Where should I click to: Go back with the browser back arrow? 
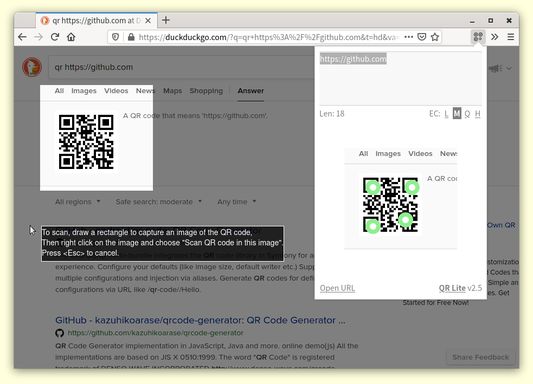22,37
